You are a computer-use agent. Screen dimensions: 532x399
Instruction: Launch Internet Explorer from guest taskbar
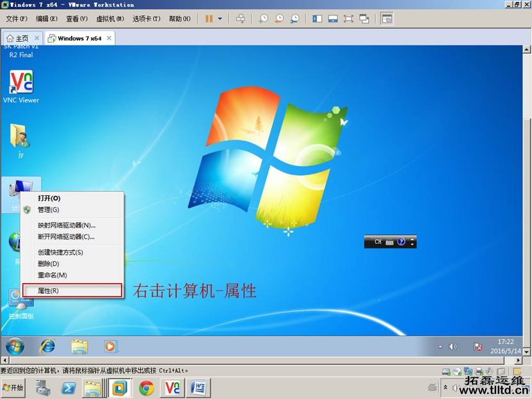47,346
